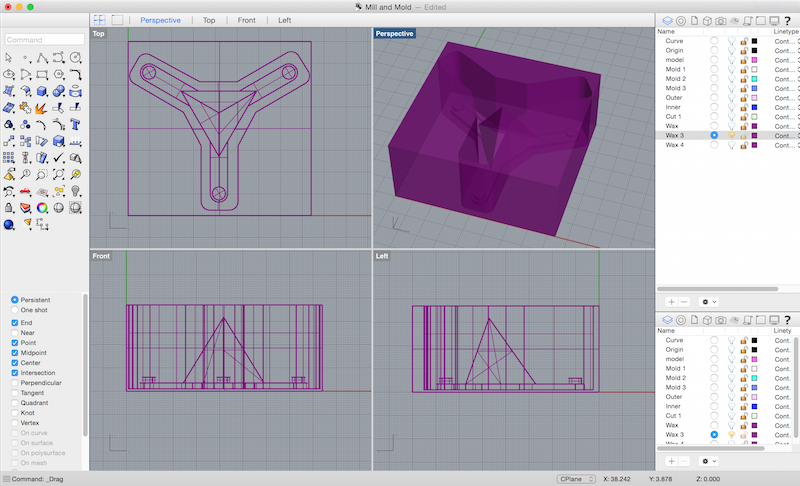Open gear options menu in lower layer panel

point(709,461)
